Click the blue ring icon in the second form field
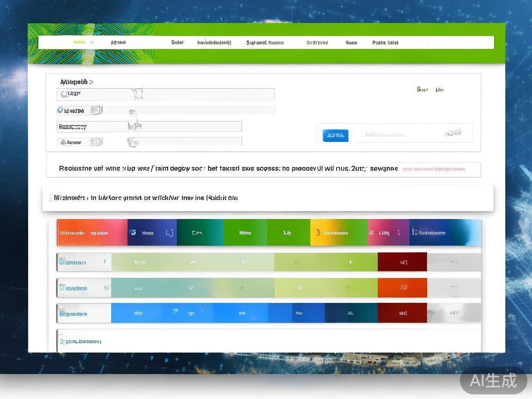The width and height of the screenshot is (532, 399). (x=60, y=110)
